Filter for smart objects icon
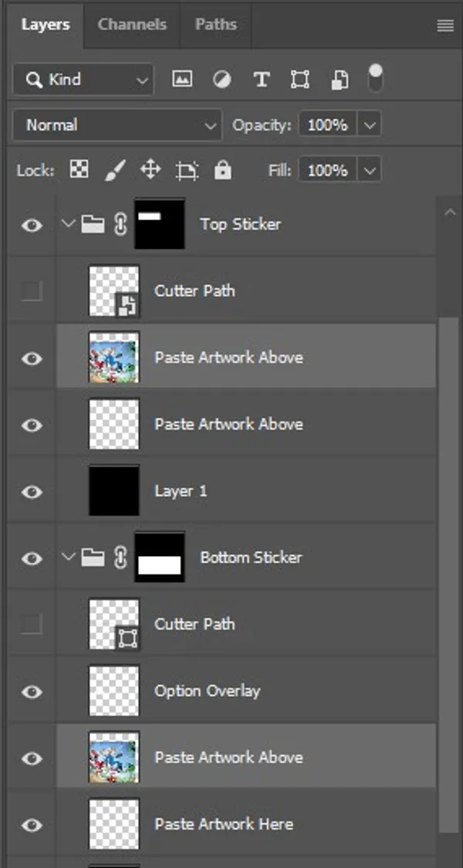463x868 pixels. (340, 79)
